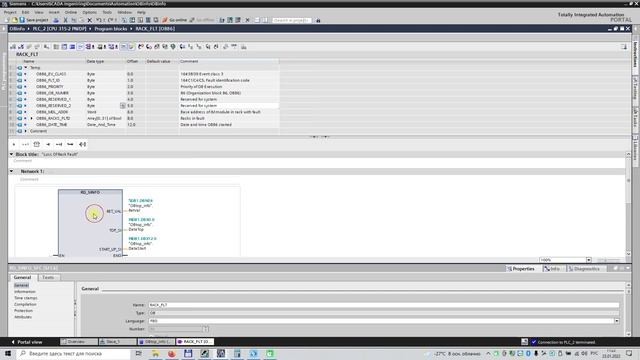Click the Search in project field
Image resolution: width=640 pixels, height=360 pixels.
click(x=291, y=20)
